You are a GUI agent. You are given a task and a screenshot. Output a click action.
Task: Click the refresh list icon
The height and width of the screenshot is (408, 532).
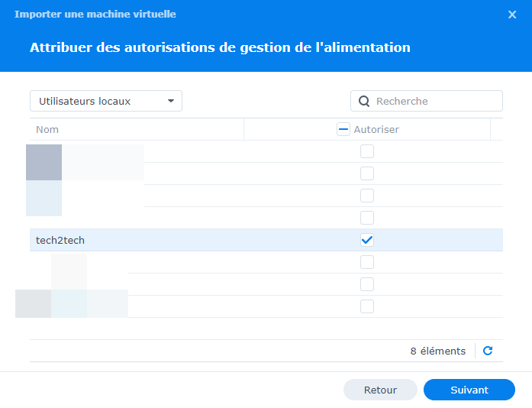point(488,351)
